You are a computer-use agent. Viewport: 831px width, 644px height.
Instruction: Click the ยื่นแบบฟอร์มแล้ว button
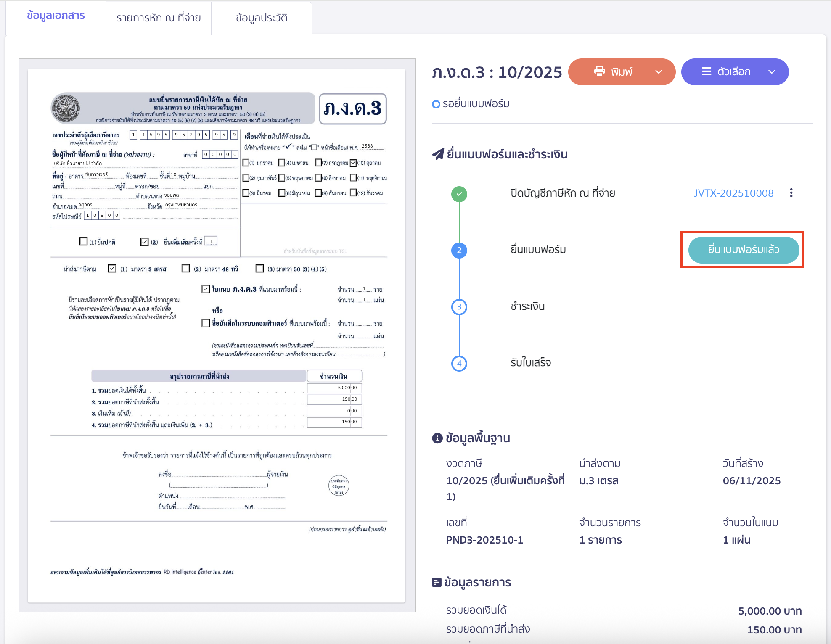743,250
